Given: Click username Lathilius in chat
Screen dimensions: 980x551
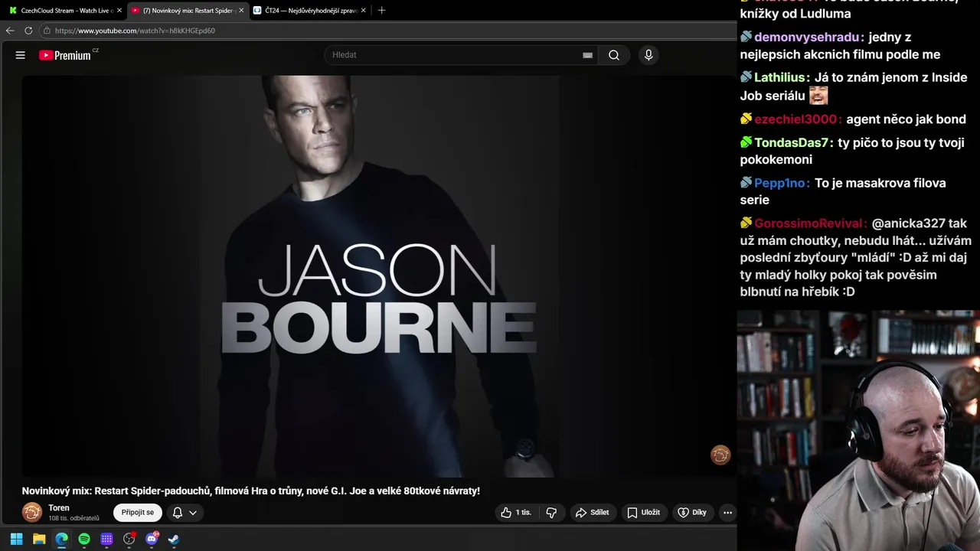Looking at the screenshot, I should coord(782,77).
